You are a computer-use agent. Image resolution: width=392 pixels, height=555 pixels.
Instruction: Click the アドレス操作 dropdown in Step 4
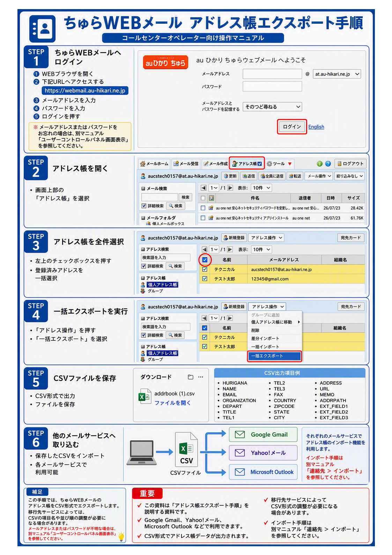point(267,307)
